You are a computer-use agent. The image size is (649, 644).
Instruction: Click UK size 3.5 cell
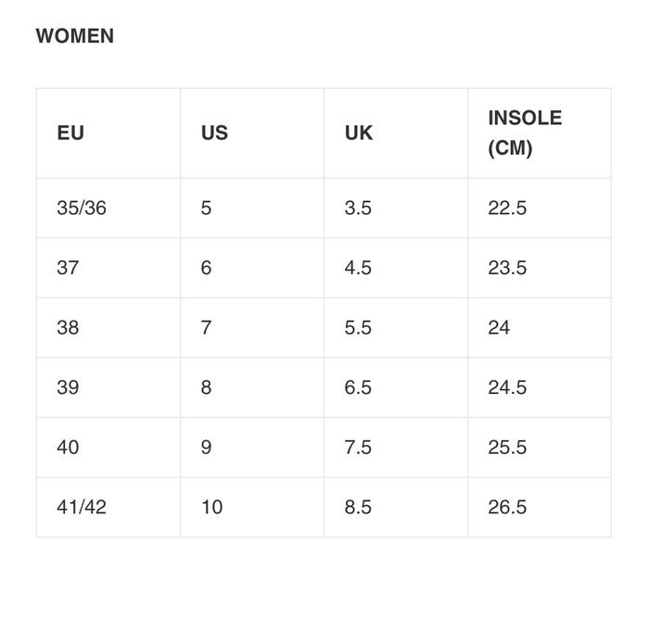[x=358, y=208]
